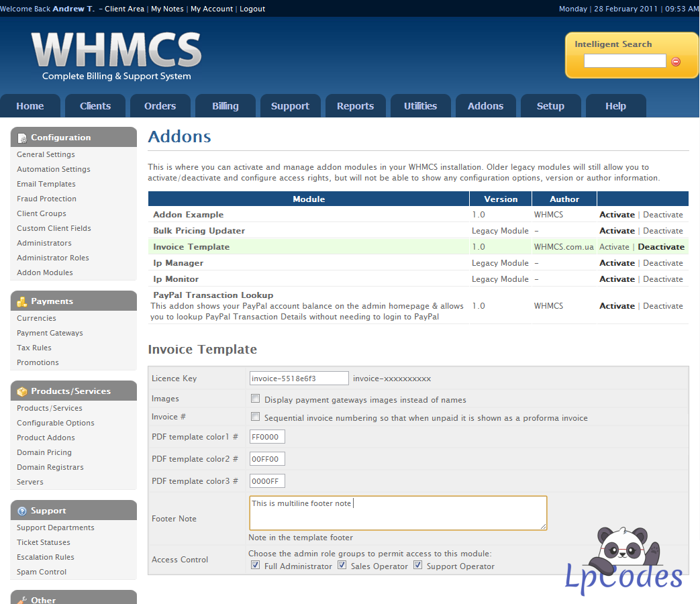Click the Footer Note resize handle
Image resolution: width=700 pixels, height=604 pixels.
point(543,527)
